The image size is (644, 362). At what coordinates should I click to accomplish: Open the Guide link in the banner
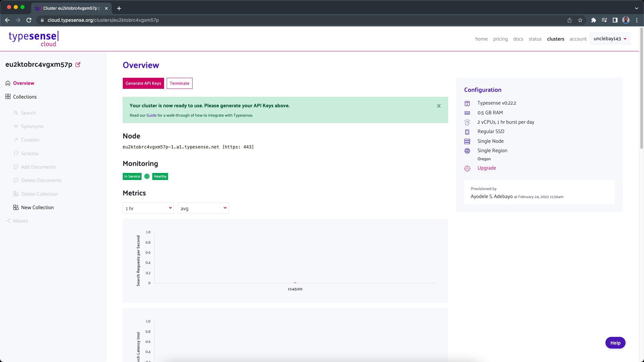[x=151, y=115]
